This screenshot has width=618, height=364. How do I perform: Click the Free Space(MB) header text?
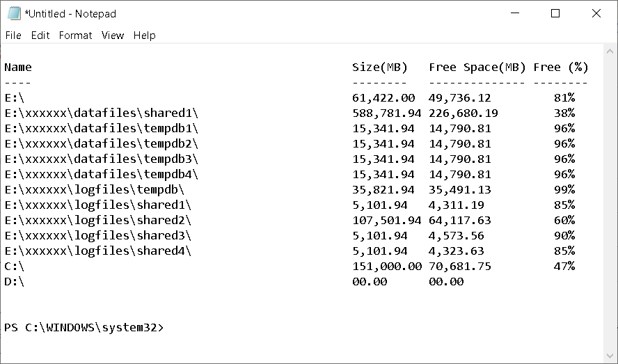[477, 68]
